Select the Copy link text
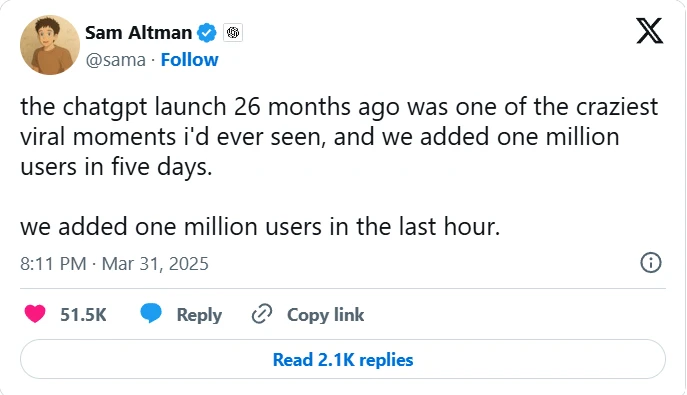Viewport: 687px width, 395px height. click(325, 315)
